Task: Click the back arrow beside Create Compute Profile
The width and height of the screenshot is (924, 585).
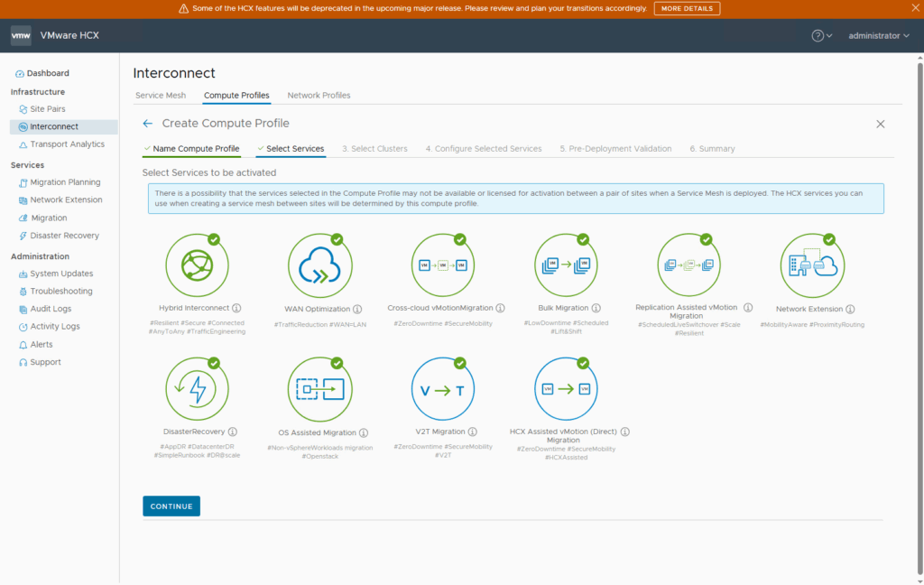Action: point(148,124)
